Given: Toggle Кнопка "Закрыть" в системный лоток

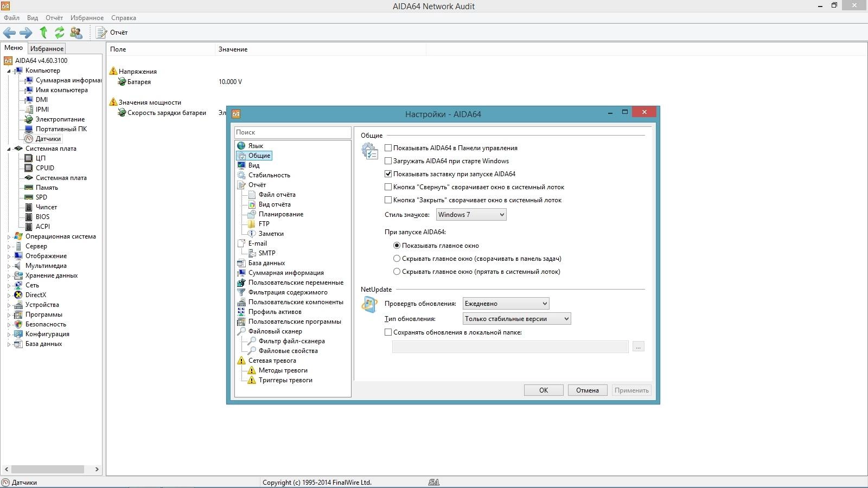Looking at the screenshot, I should [388, 200].
